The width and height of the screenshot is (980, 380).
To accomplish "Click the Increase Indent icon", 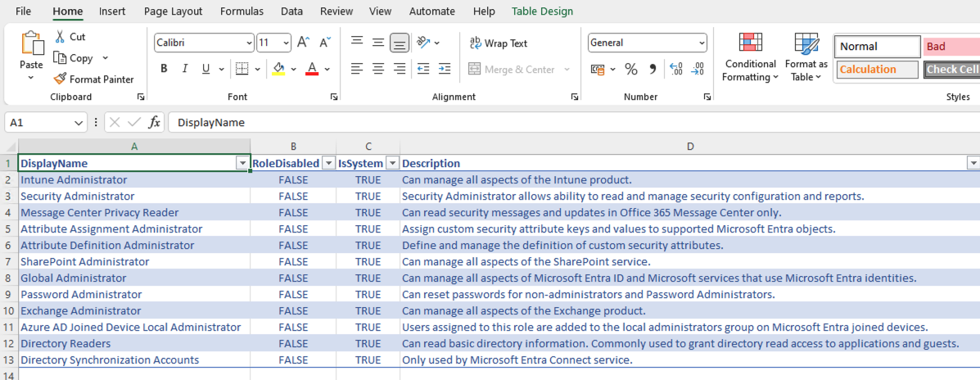I will [x=444, y=70].
